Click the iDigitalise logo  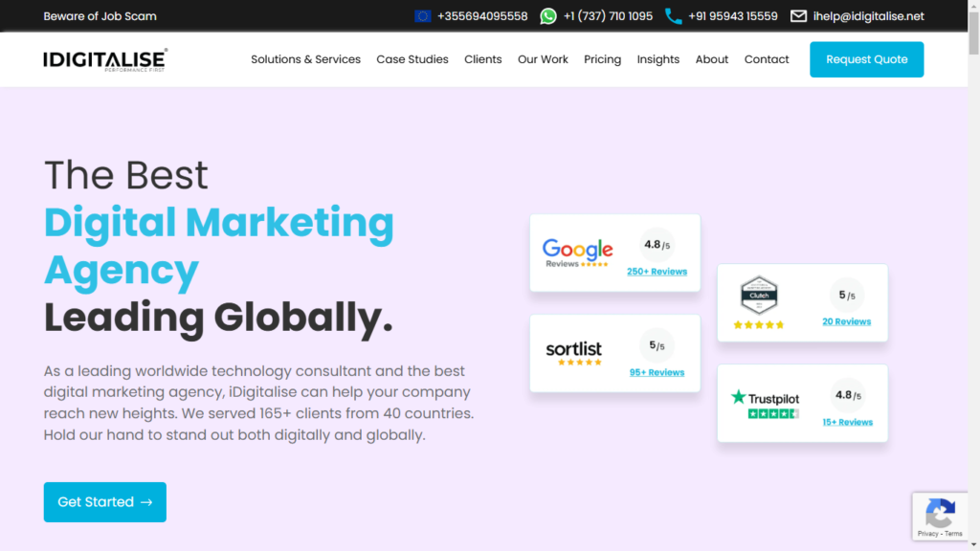pos(105,60)
